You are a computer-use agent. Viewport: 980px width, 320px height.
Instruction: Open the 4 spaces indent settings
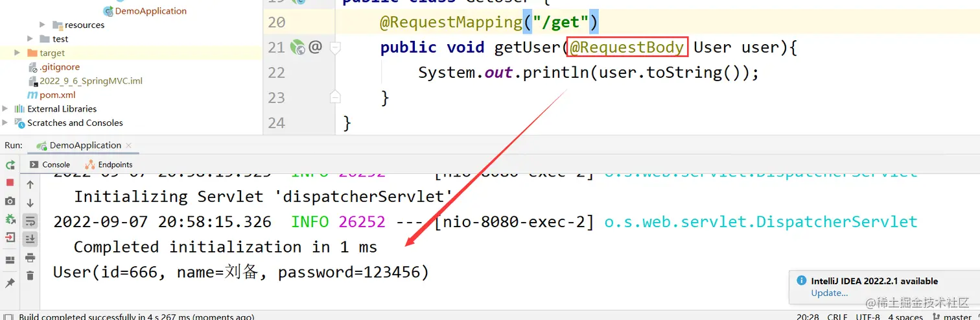(905, 317)
